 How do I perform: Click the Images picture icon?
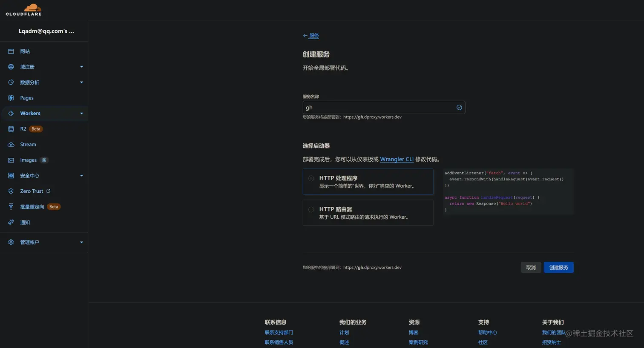(x=11, y=160)
